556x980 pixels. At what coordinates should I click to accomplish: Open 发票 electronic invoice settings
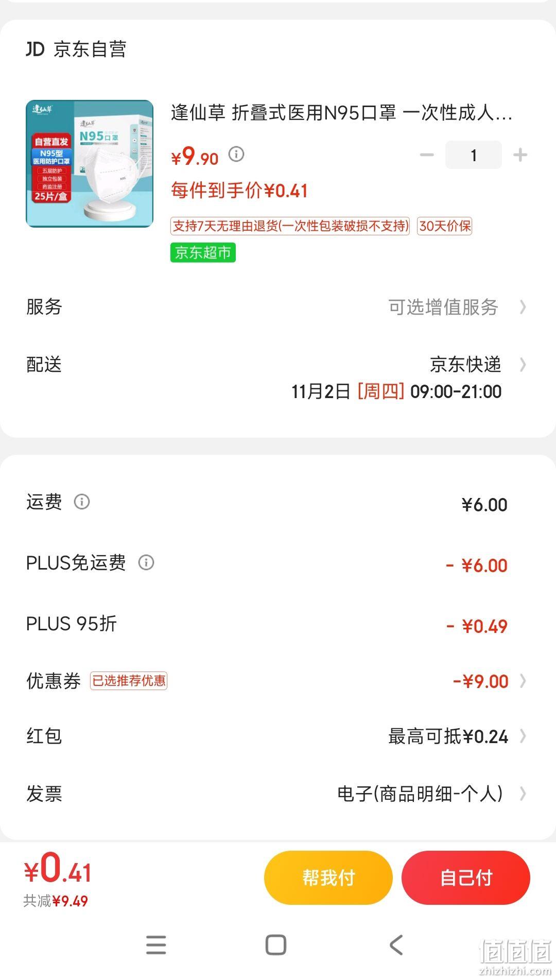tap(278, 794)
